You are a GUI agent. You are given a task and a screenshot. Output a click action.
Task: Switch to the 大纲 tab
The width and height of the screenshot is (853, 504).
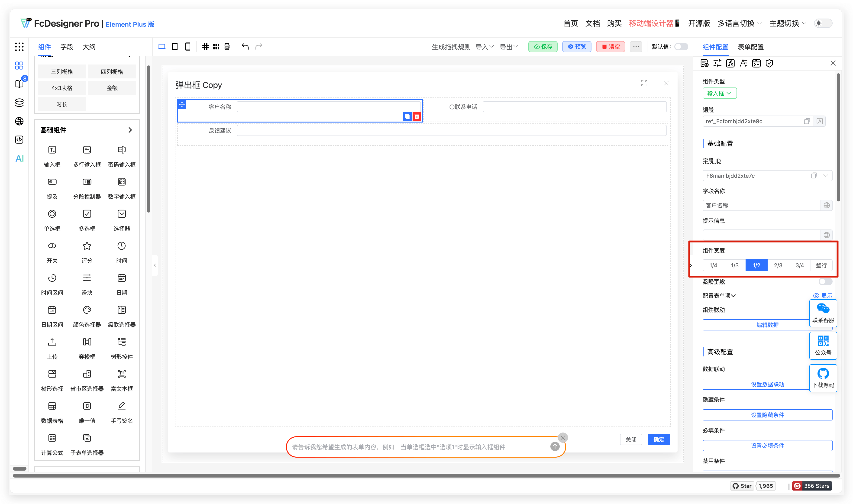(89, 47)
